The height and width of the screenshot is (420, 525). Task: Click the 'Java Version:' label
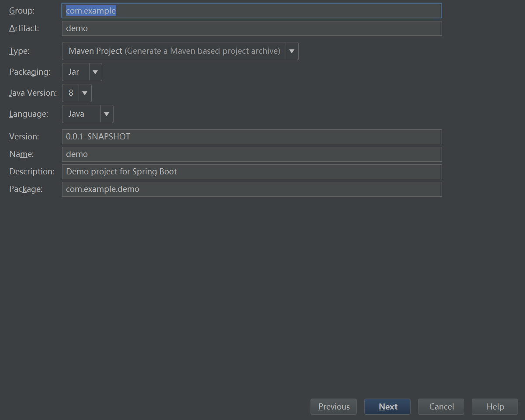[x=33, y=93]
